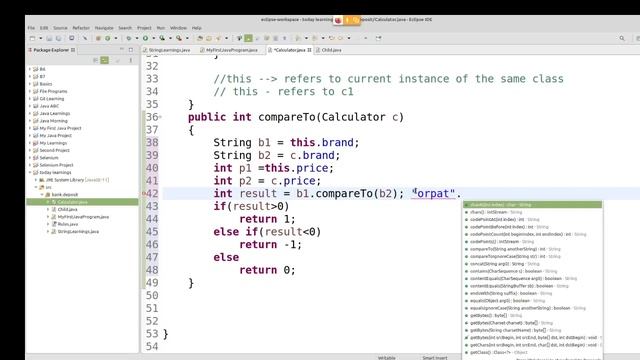Click the Open Type toolbar icon
This screenshot has height=360, width=640.
(200, 38)
